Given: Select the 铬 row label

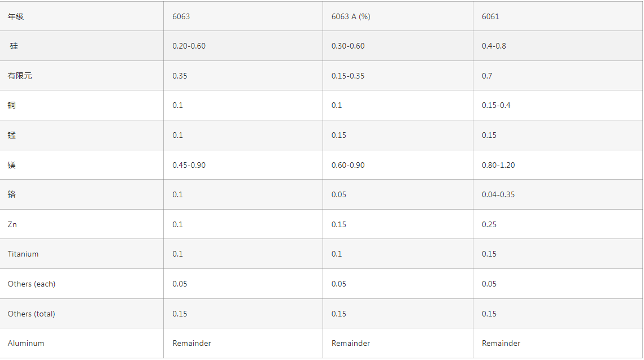Looking at the screenshot, I should 11,194.
